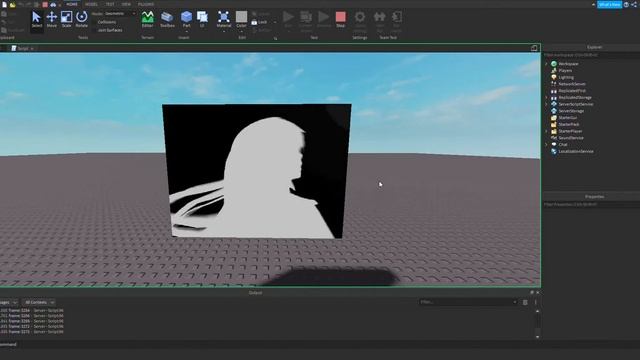
Task: Focus the Output Filter field
Action: pyautogui.click(x=468, y=302)
